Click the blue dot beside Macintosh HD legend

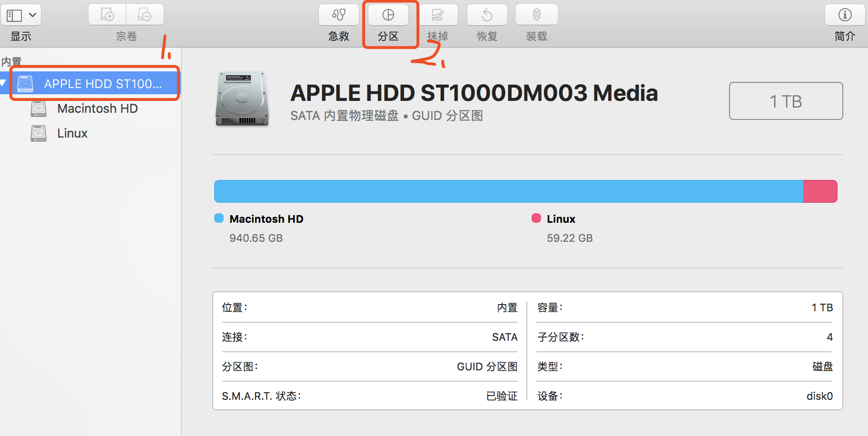[219, 218]
